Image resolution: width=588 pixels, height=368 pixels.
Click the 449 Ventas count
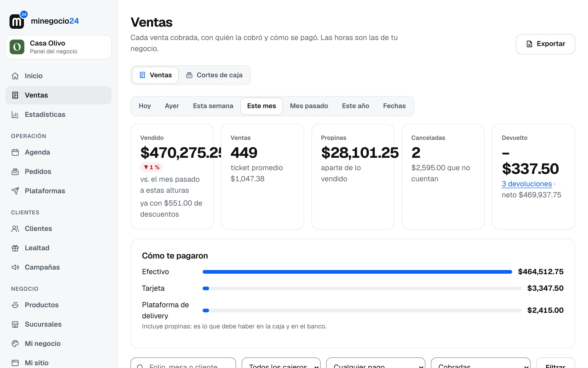(x=244, y=152)
